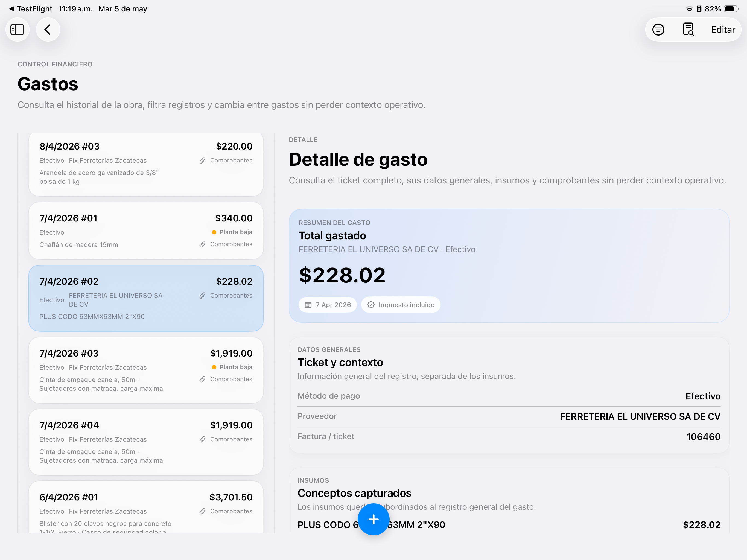This screenshot has height=560, width=747.
Task: Tap the Detalle de gasto title
Action: click(x=358, y=159)
